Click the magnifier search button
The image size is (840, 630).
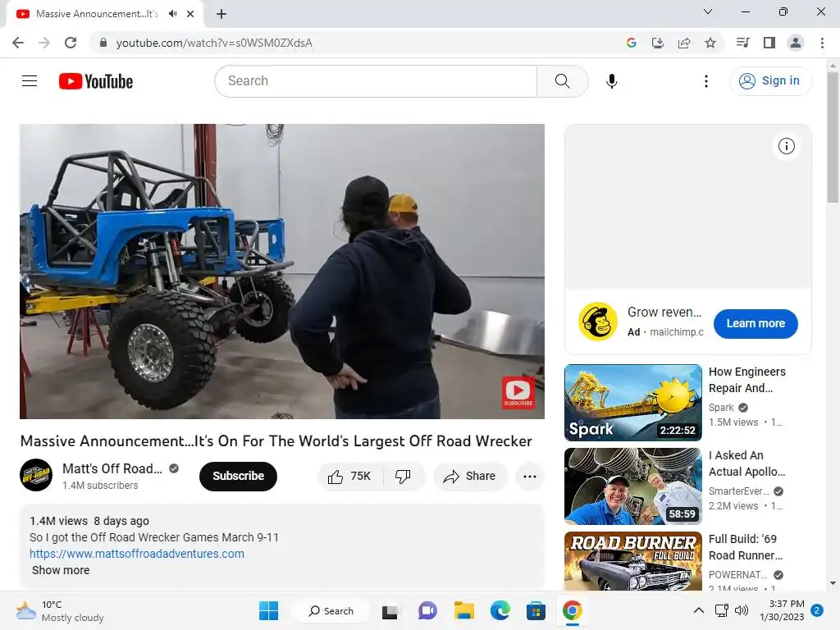tap(563, 81)
